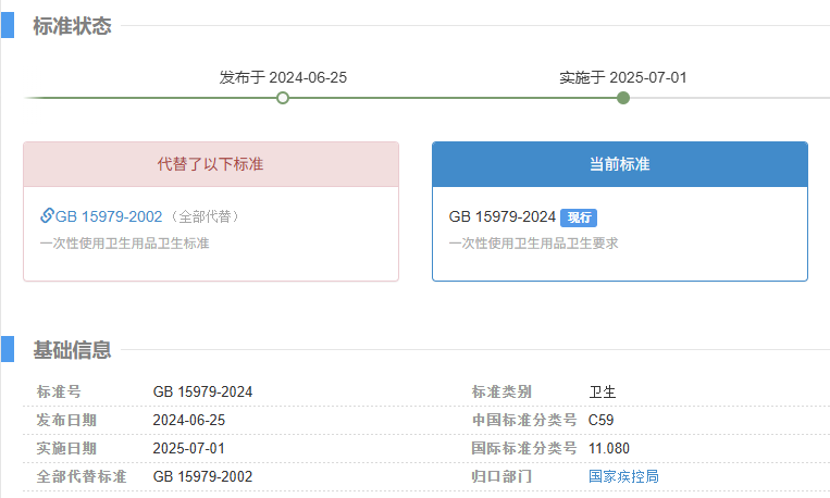This screenshot has height=498, width=830.
Task: Click the 标准类别 value 卫生
Action: [x=602, y=392]
